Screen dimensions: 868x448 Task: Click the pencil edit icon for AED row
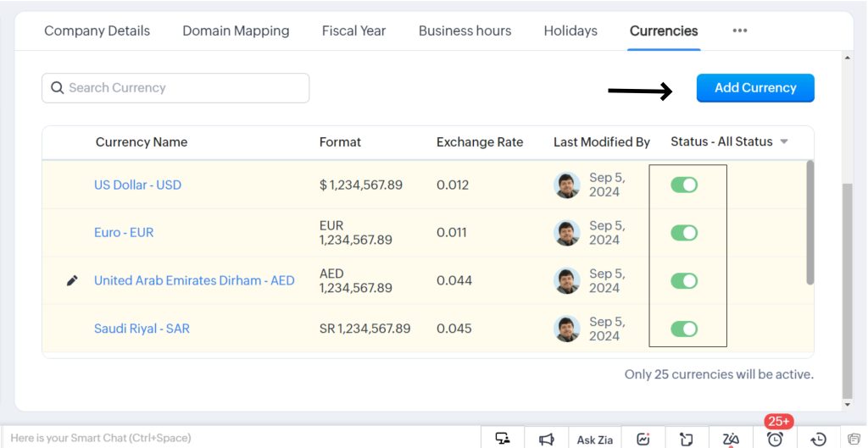coord(72,280)
